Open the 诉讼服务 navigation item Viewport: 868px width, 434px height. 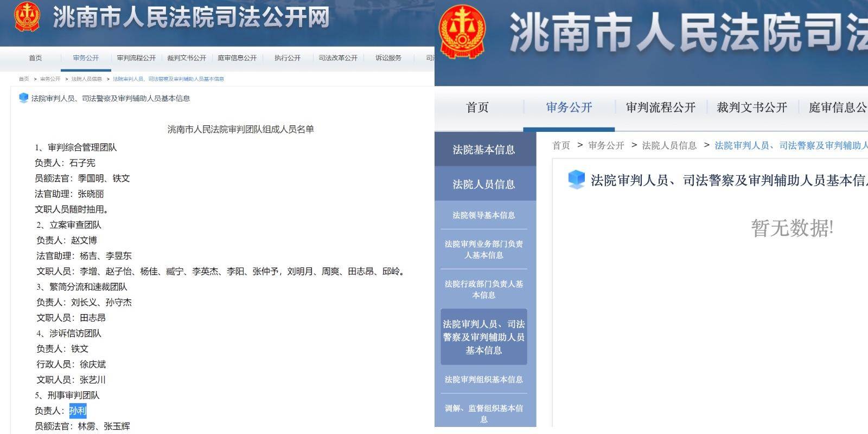(x=388, y=58)
